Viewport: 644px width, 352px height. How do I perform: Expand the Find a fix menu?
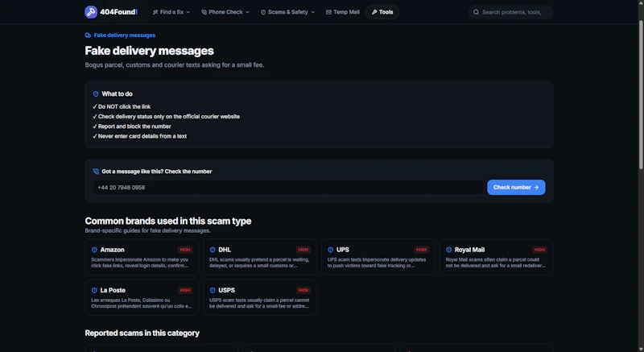[171, 12]
